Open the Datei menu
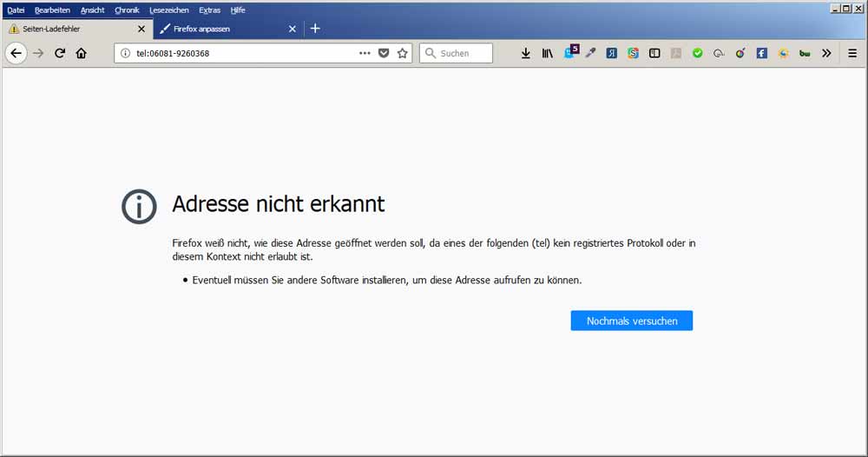This screenshot has height=457, width=868. pos(16,10)
